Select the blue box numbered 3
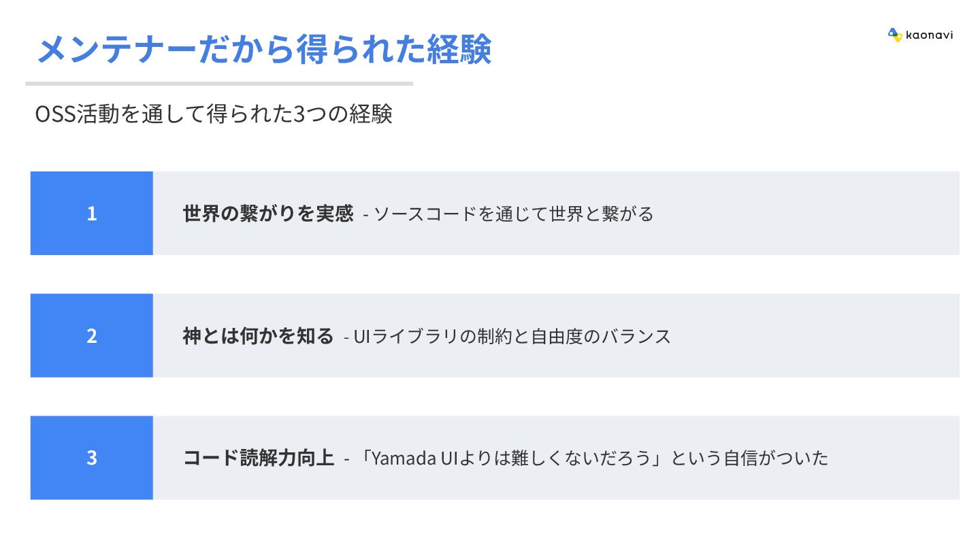980x551 pixels. point(92,458)
